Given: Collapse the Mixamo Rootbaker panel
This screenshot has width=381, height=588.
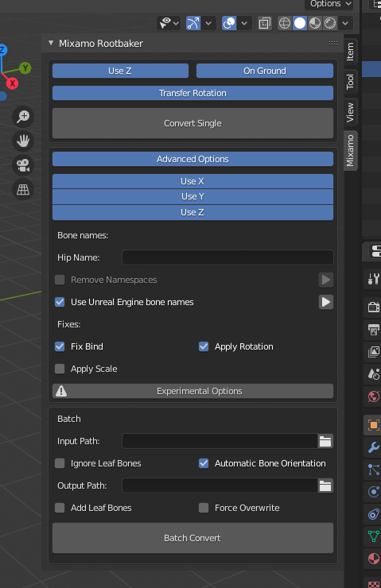Looking at the screenshot, I should click(x=51, y=43).
